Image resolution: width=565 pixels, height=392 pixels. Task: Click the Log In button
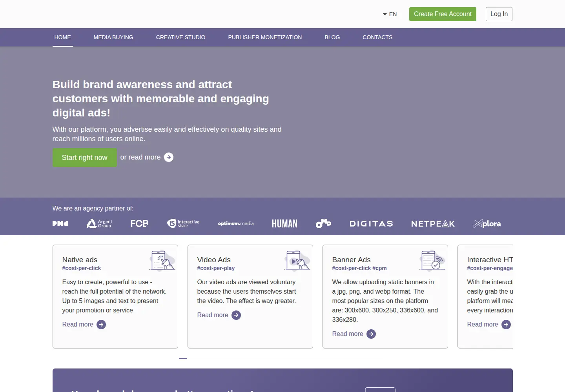click(x=499, y=14)
